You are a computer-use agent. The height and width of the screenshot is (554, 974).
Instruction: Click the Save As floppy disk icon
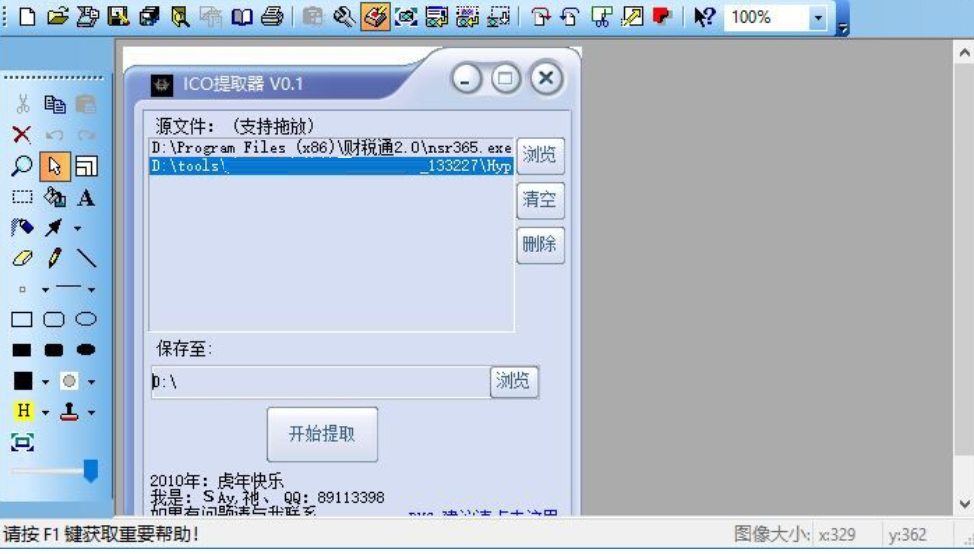point(118,17)
